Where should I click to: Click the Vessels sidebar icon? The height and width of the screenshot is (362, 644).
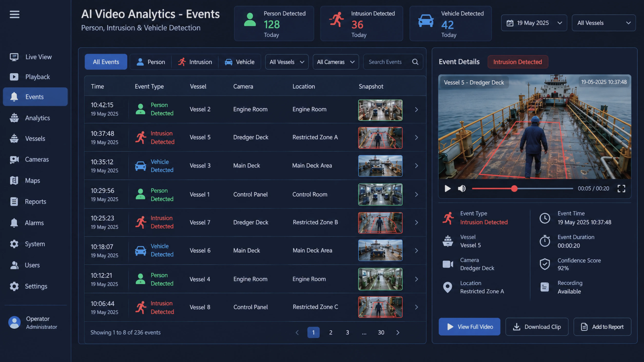click(14, 138)
